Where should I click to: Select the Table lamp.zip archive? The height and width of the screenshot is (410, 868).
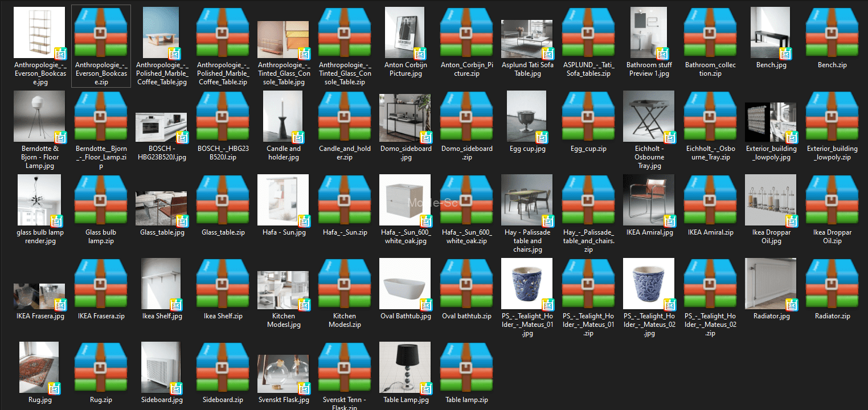pos(466,368)
